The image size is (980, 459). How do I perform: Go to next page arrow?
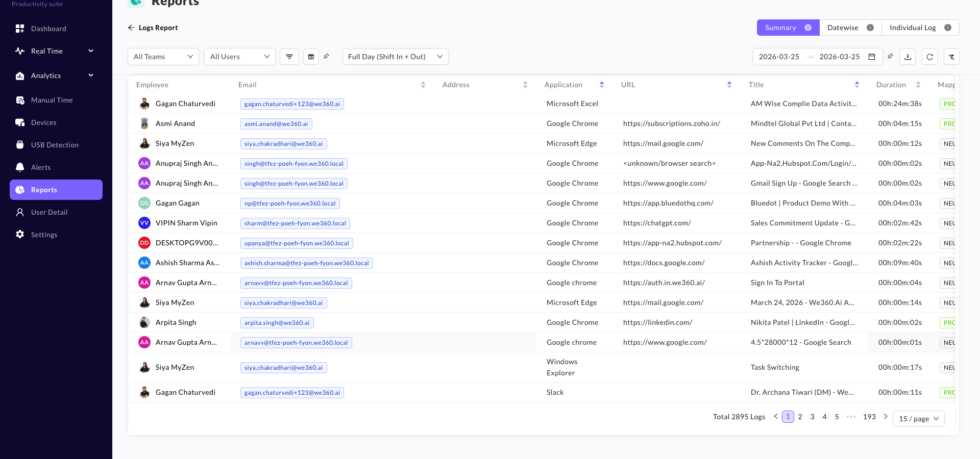pos(886,417)
